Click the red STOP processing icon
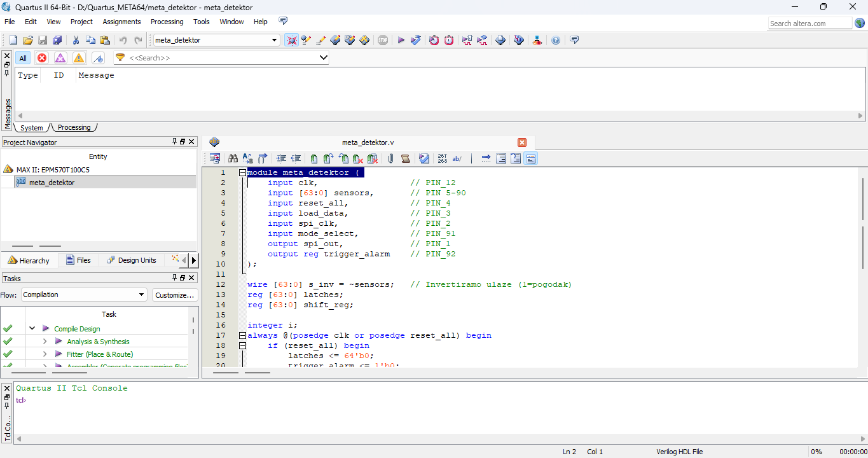Image resolution: width=868 pixels, height=458 pixels. pyautogui.click(x=383, y=40)
